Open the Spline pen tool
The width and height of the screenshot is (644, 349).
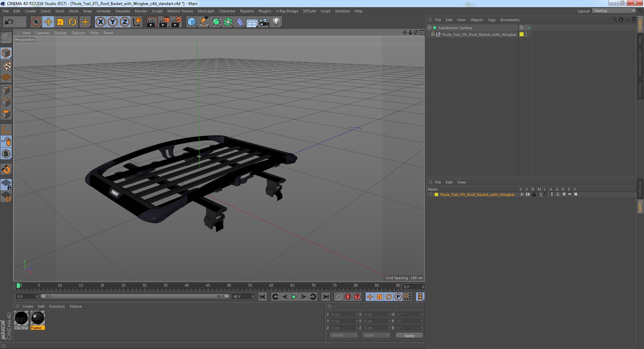[204, 22]
